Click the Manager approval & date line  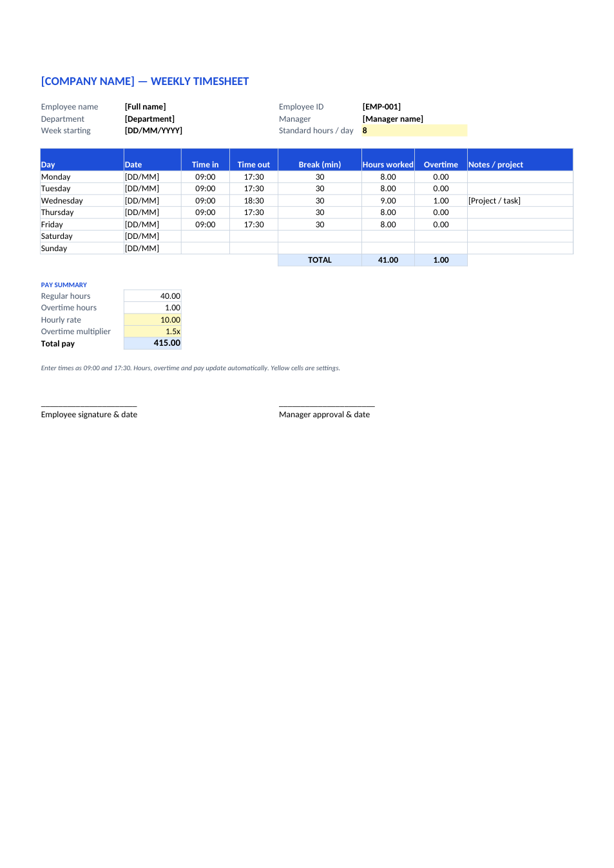pos(324,415)
